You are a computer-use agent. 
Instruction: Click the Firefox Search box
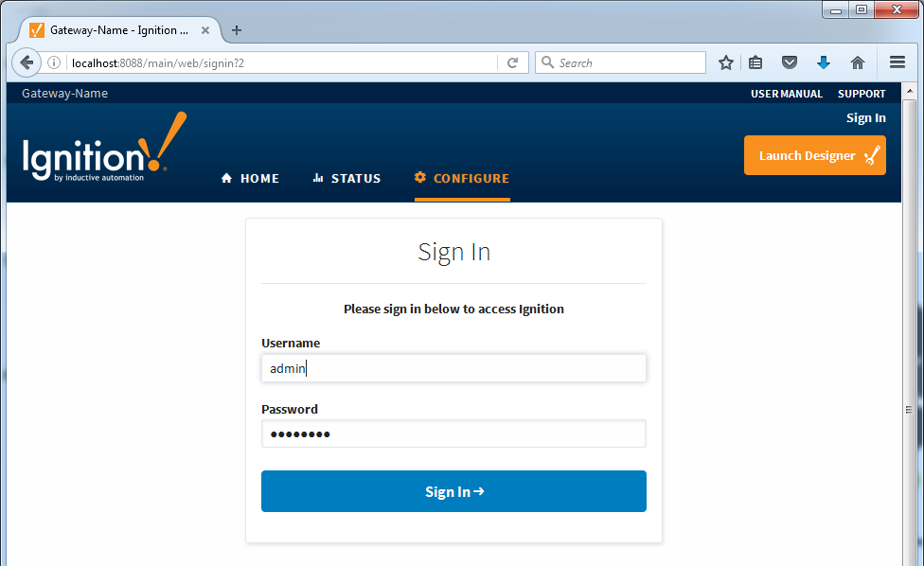point(620,62)
